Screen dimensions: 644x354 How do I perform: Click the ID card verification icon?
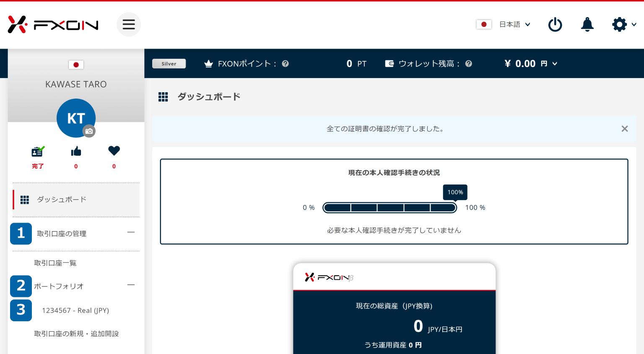[38, 151]
